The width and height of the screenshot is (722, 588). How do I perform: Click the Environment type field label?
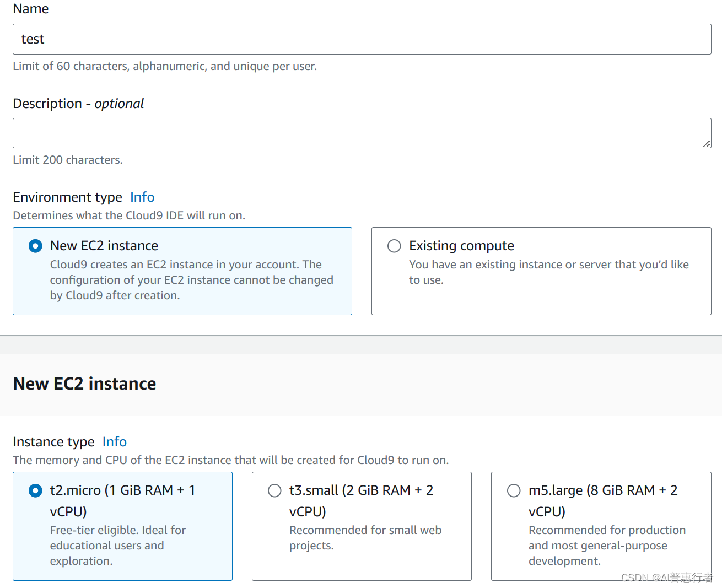67,197
